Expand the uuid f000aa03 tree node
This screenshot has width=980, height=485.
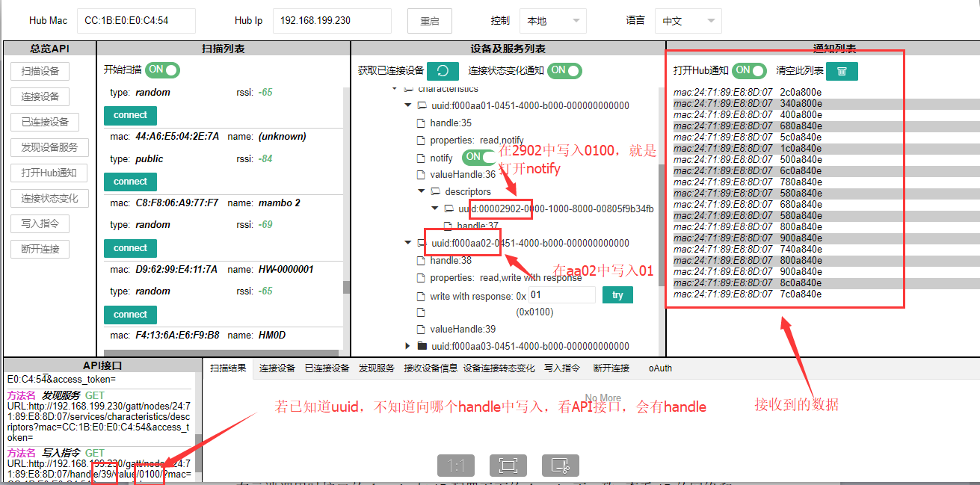407,346
